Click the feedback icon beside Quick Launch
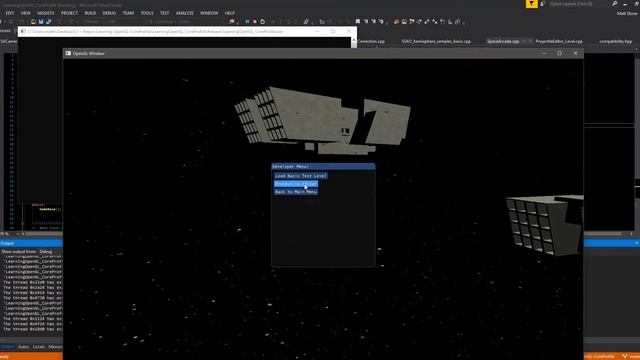This screenshot has width=640, height=360. (543, 4)
